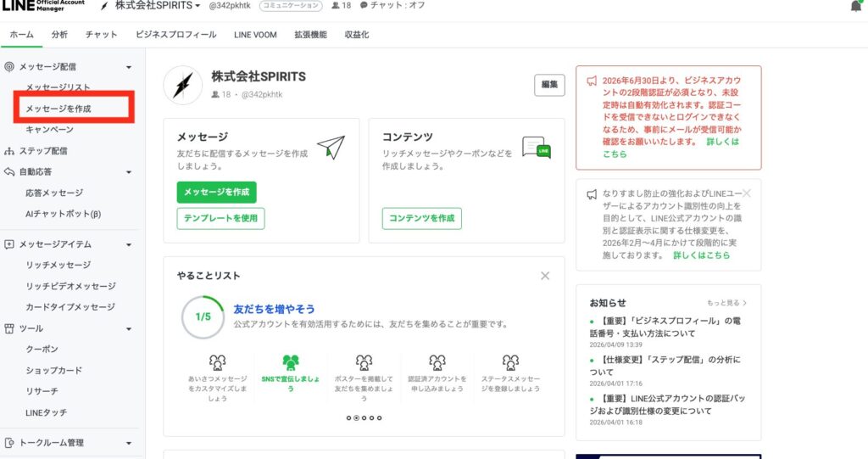Viewport: 868px width, 459px height.
Task: Open 詳しくはこちら in gray notice
Action: click(x=701, y=255)
